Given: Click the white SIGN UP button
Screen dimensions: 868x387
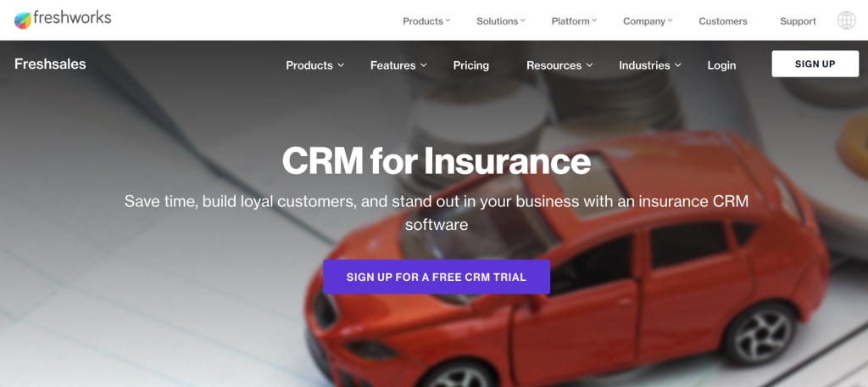Looking at the screenshot, I should (815, 64).
